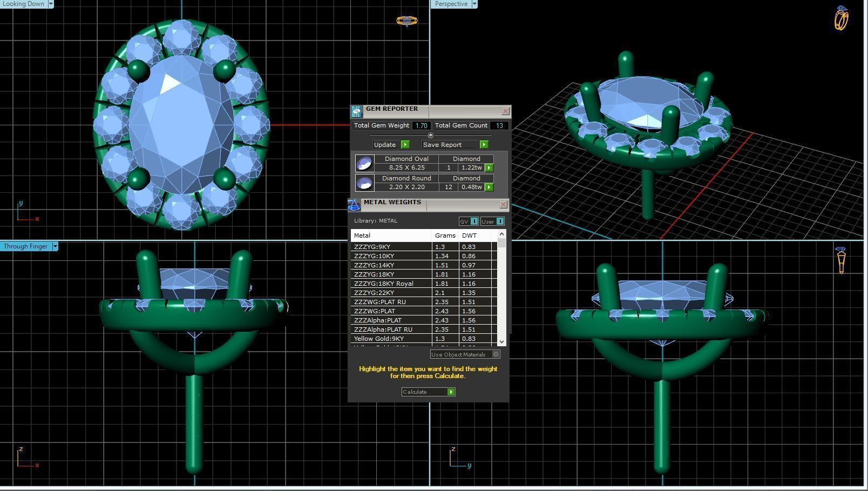Click ring icon in Looking Down viewport
The height and width of the screenshot is (491, 868).
tap(406, 21)
